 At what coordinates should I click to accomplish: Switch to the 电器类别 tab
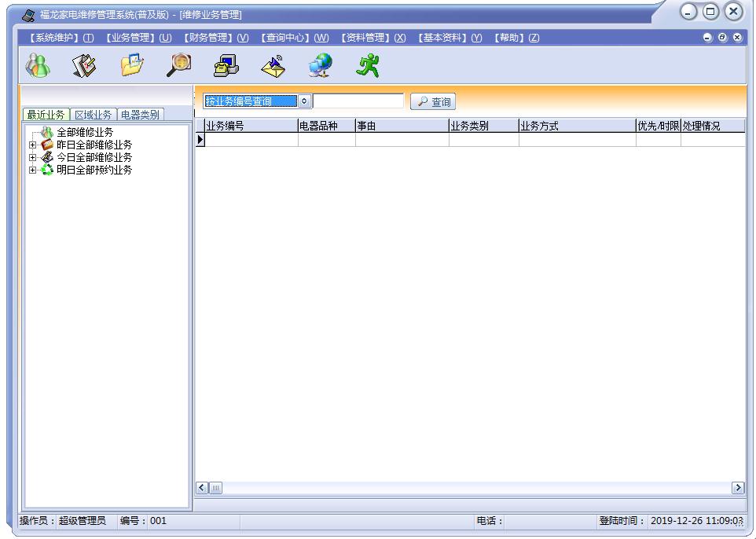(140, 115)
